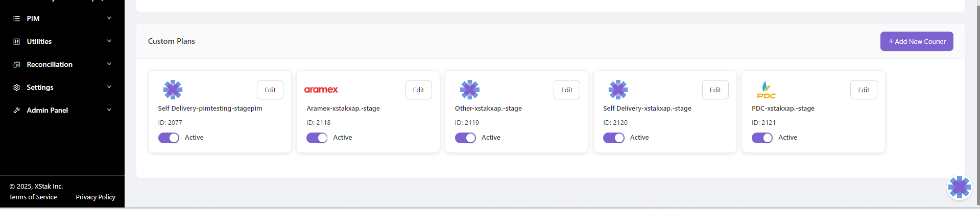980x209 pixels.
Task: Disable the Aramex-xstakxap.-stage Active toggle
Action: coord(317,138)
